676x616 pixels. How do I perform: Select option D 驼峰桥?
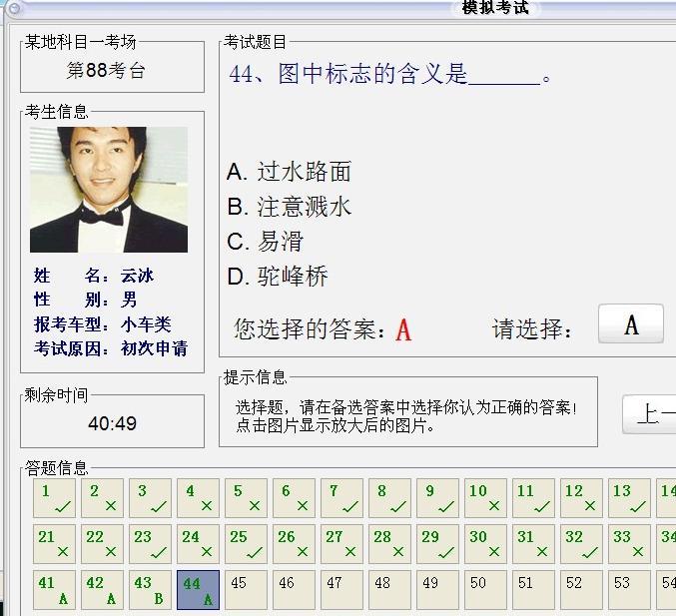point(278,277)
